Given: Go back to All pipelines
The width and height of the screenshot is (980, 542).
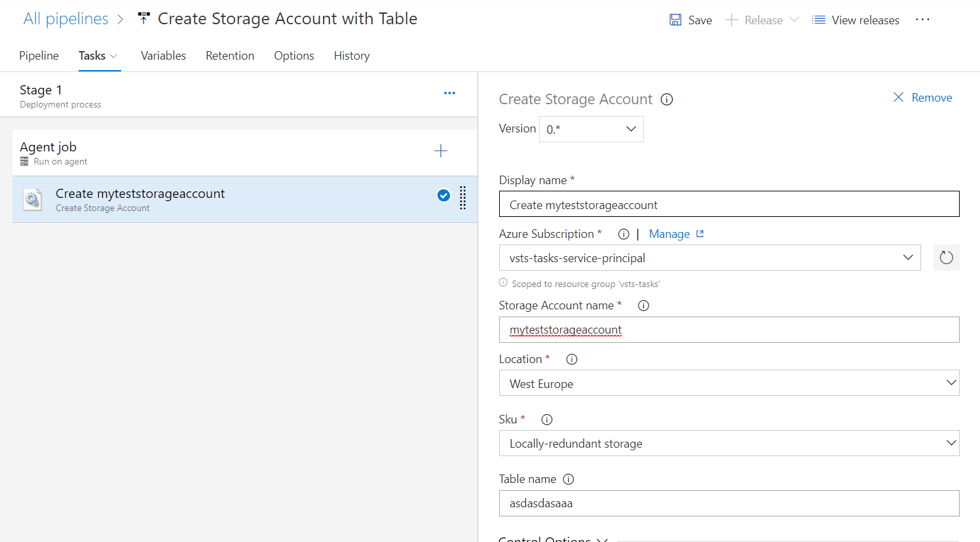Looking at the screenshot, I should tap(66, 19).
